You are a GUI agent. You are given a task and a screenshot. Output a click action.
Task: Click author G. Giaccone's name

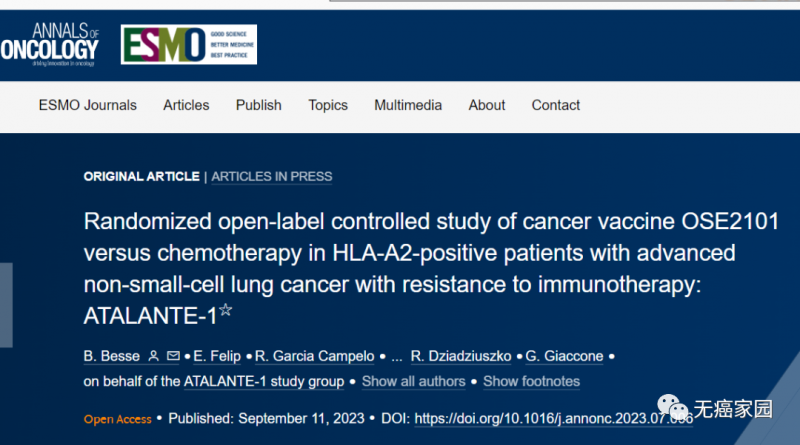563,356
